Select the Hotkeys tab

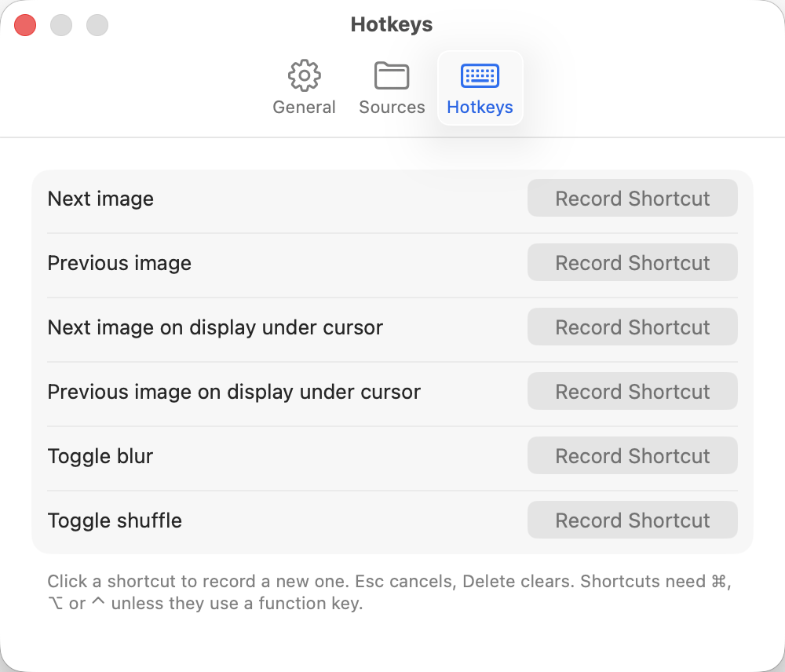coord(480,88)
